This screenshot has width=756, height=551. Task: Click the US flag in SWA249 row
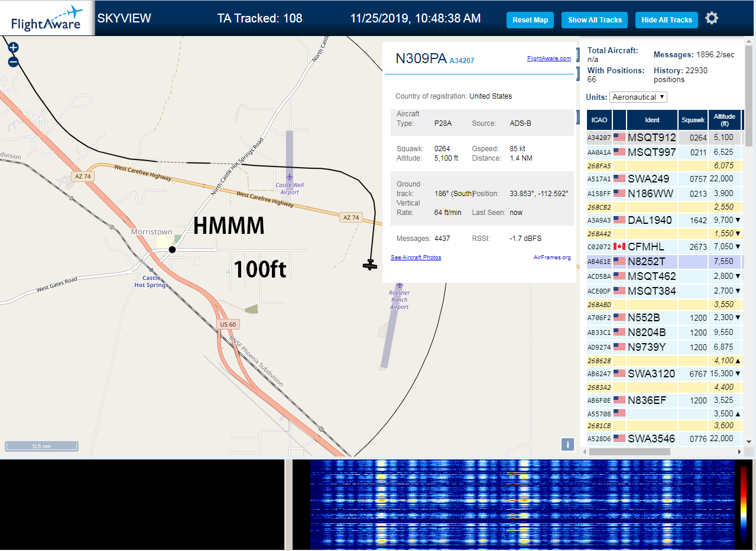point(619,178)
